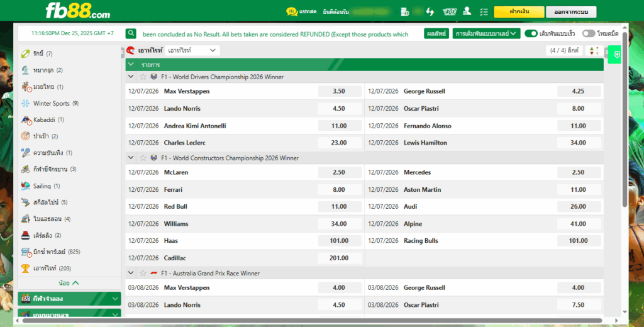This screenshot has width=644, height=327.
Task: Select the Muay Thai (มวยไทย) sport icon
Action: (26, 87)
